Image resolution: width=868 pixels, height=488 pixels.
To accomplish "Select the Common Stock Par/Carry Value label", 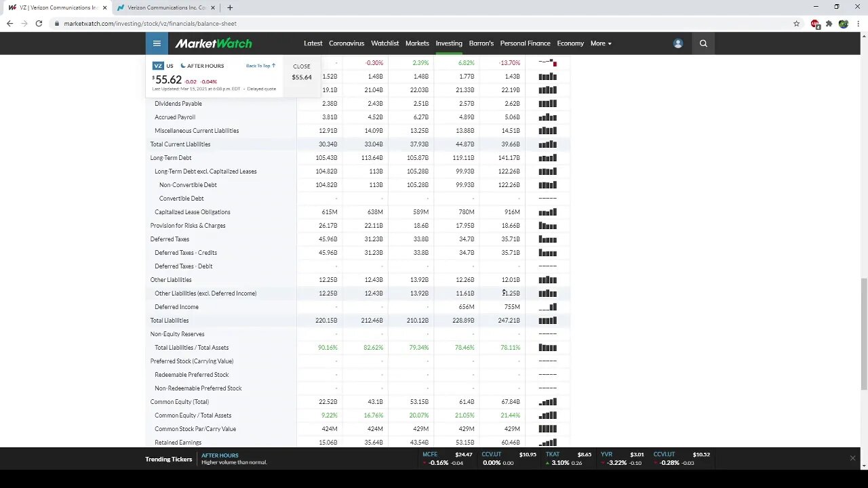I will pos(195,429).
